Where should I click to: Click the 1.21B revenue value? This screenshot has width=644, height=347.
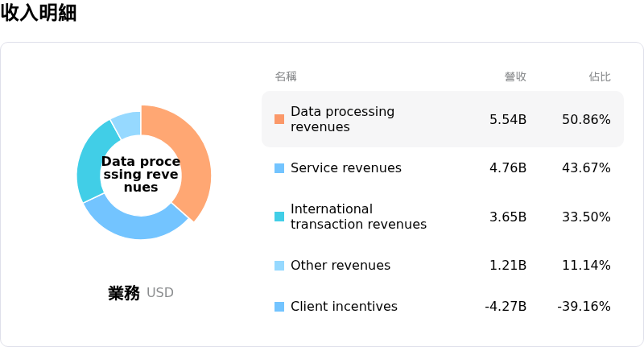point(508,265)
